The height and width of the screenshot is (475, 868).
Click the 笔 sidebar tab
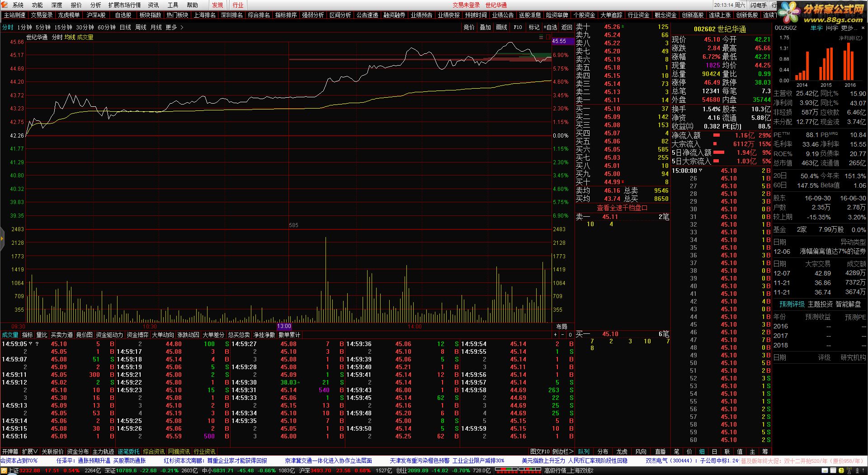676,451
